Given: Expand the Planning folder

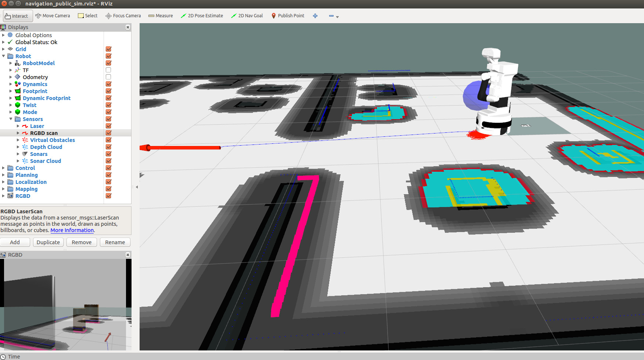Looking at the screenshot, I should coord(3,175).
